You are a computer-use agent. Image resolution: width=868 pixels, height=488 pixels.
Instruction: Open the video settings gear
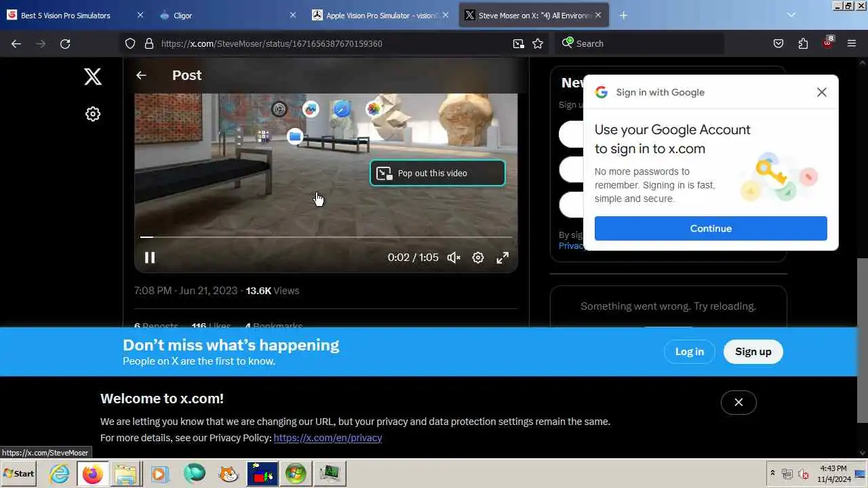(x=478, y=258)
